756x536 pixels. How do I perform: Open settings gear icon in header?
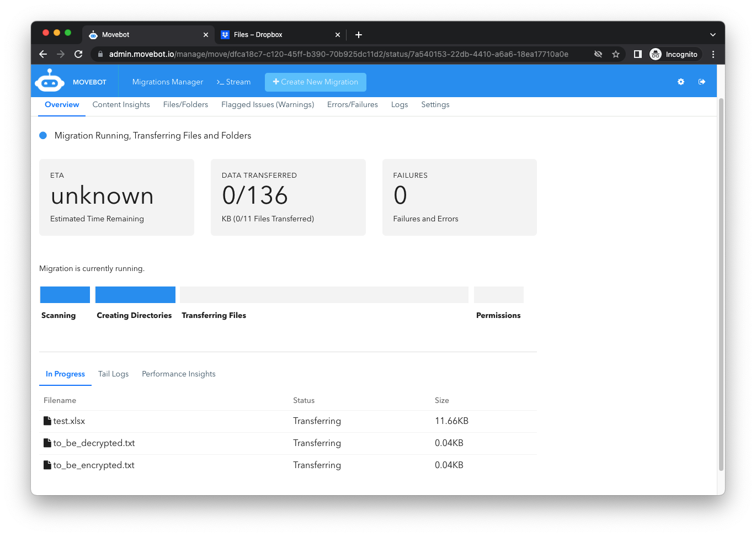681,82
